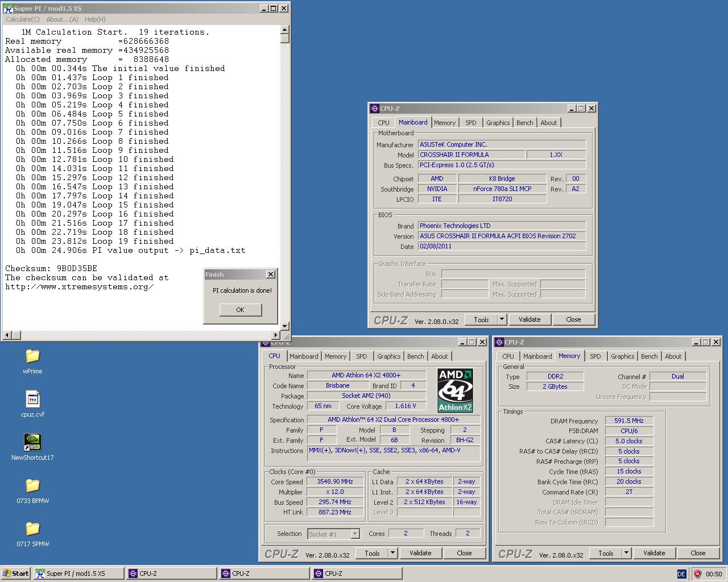The height and width of the screenshot is (582, 728).
Task: Click the CAS# Latency 5.0 clocks value
Action: point(629,441)
